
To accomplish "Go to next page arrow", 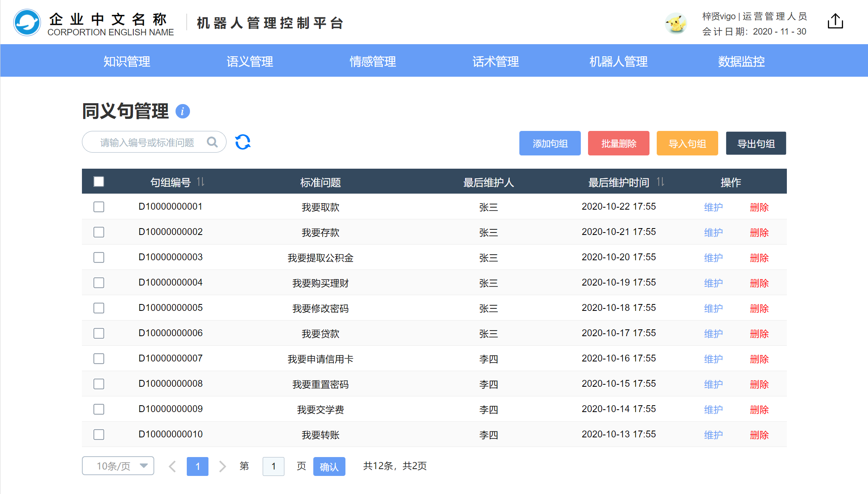I will pyautogui.click(x=223, y=466).
